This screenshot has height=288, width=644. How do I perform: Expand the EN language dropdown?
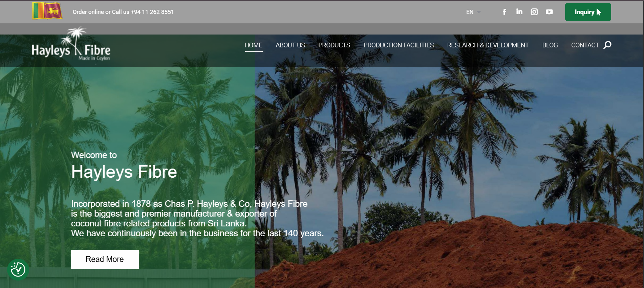470,12
